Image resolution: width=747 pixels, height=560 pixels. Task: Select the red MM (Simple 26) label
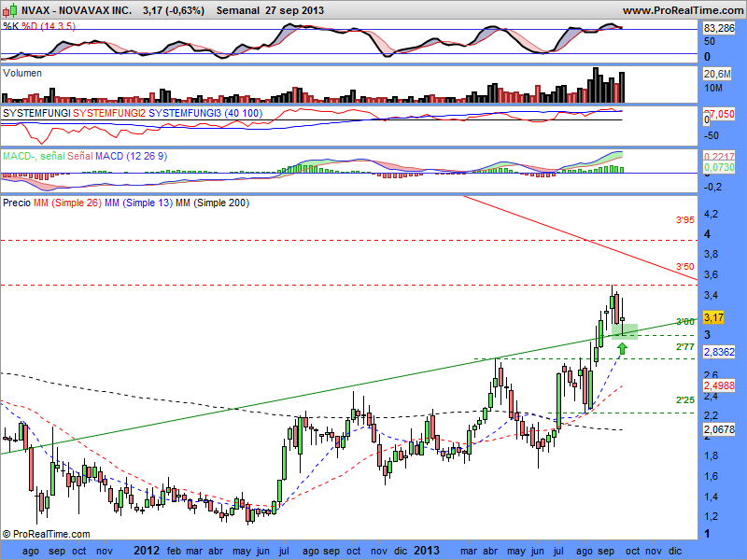point(67,203)
